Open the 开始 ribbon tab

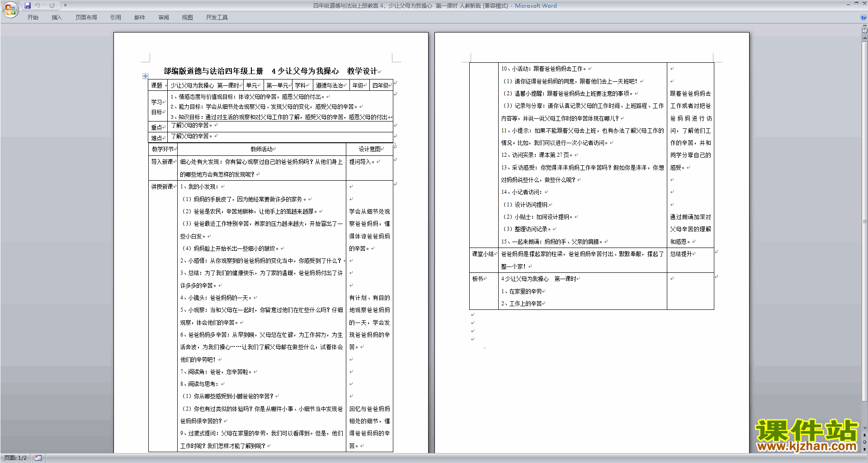[x=33, y=18]
